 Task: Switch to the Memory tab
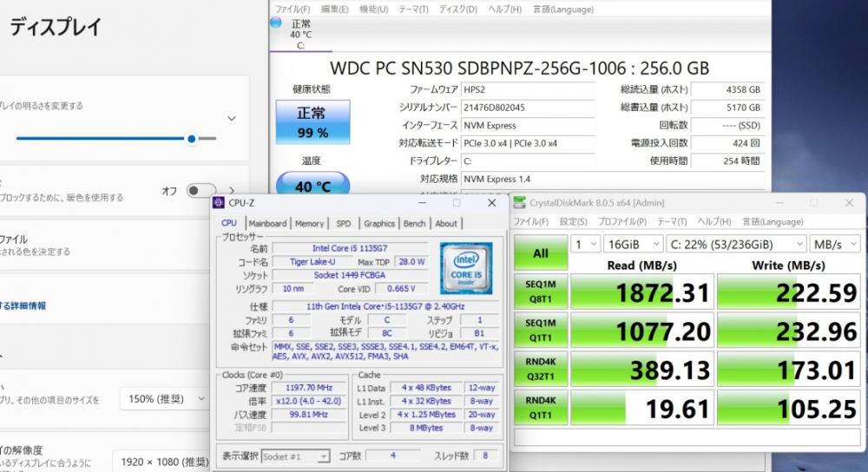point(309,224)
